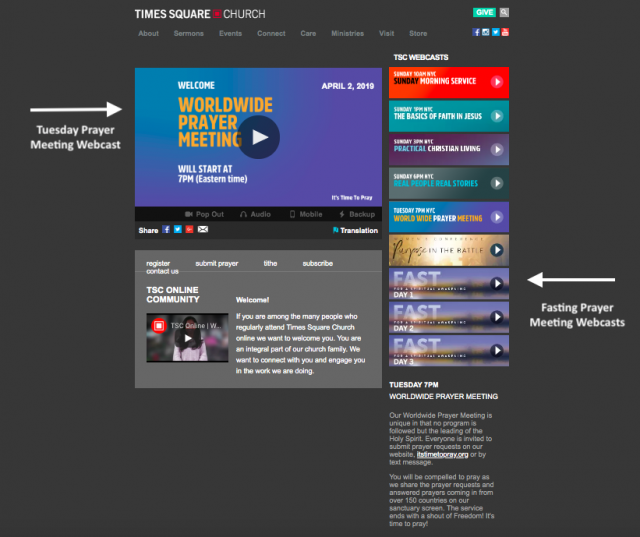Open the Translation link
This screenshot has width=640, height=537.
[x=356, y=231]
